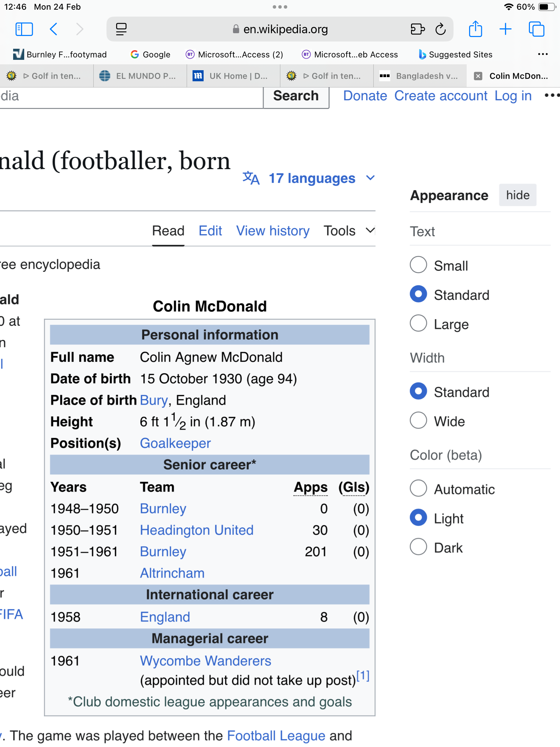Open the page reader view icon
This screenshot has height=747, width=560.
pos(121,29)
